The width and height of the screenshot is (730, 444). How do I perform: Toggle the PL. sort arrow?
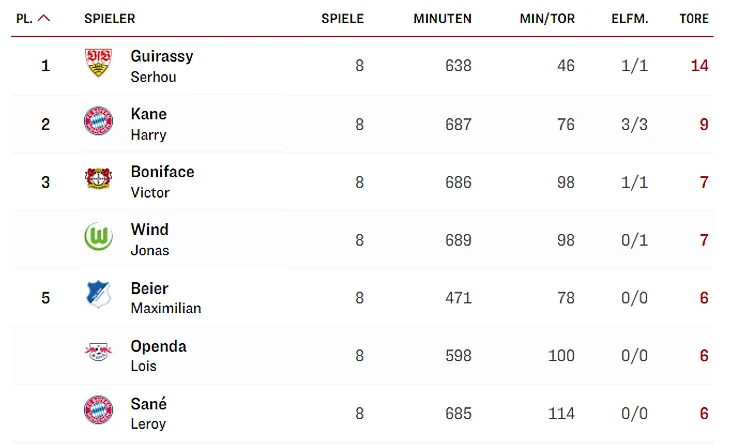pos(43,18)
